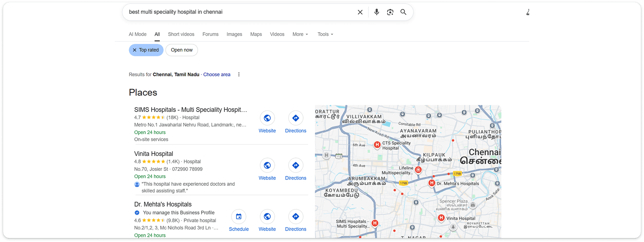Open search by image camera icon
Viewport: 644px width, 242px height.
390,12
